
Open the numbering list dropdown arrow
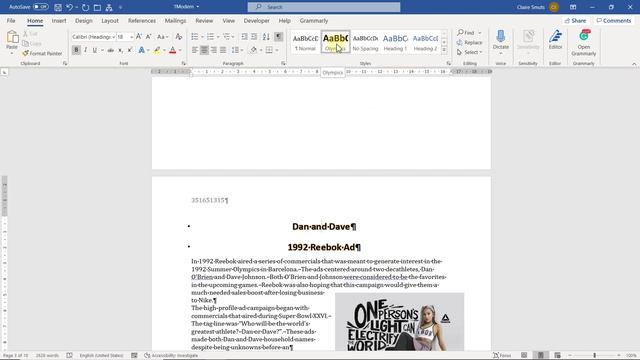coord(218,37)
